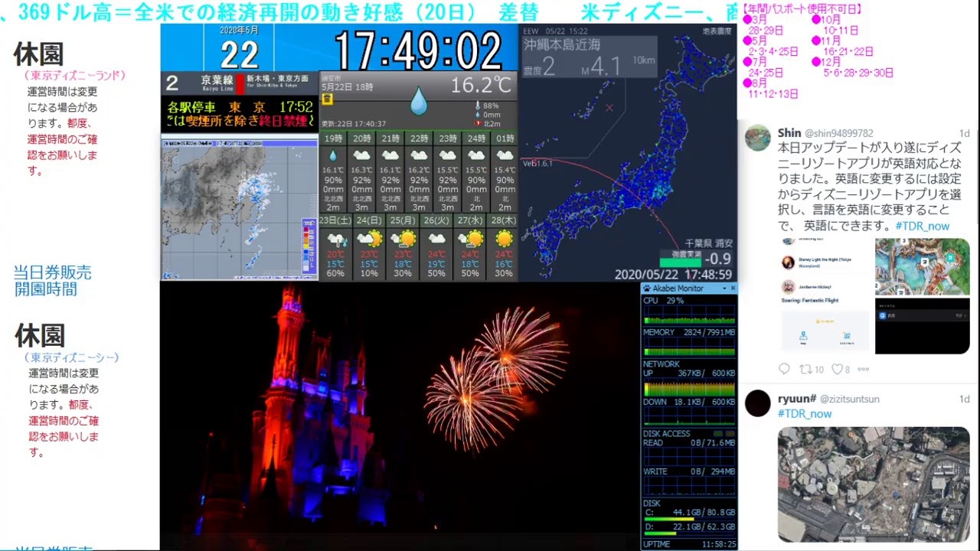Click the thermometer humidity icon beside 88%
Image resolution: width=980 pixels, height=551 pixels.
[x=478, y=106]
